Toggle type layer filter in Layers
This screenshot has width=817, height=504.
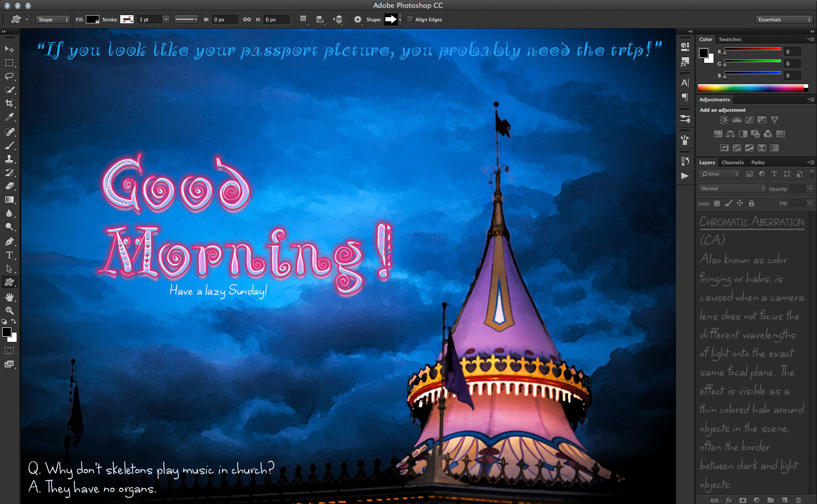774,174
